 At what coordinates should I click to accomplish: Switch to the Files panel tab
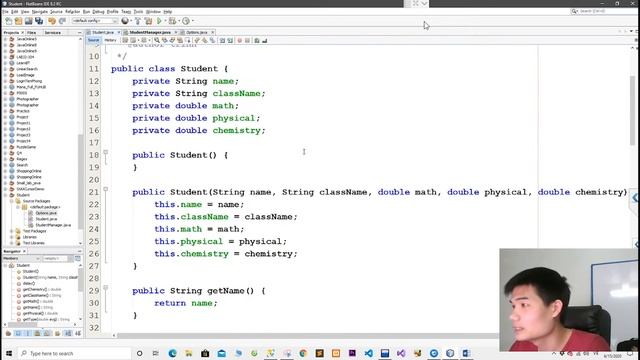tap(31, 33)
